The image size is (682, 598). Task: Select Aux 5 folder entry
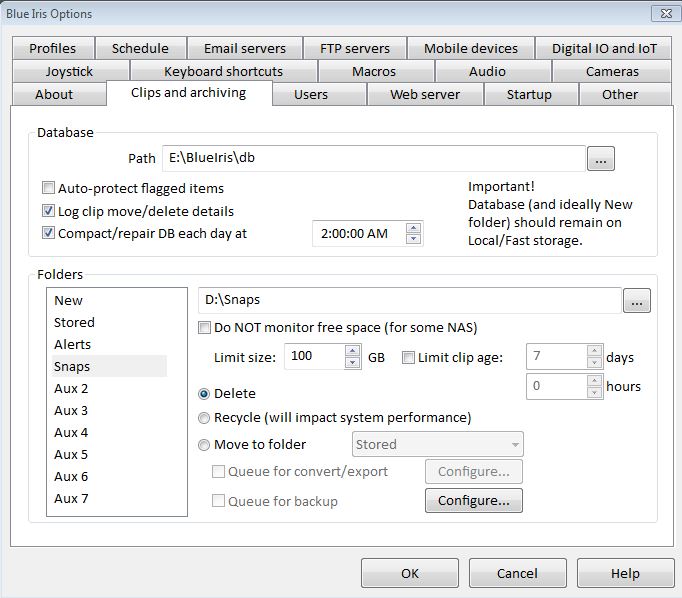[109, 454]
